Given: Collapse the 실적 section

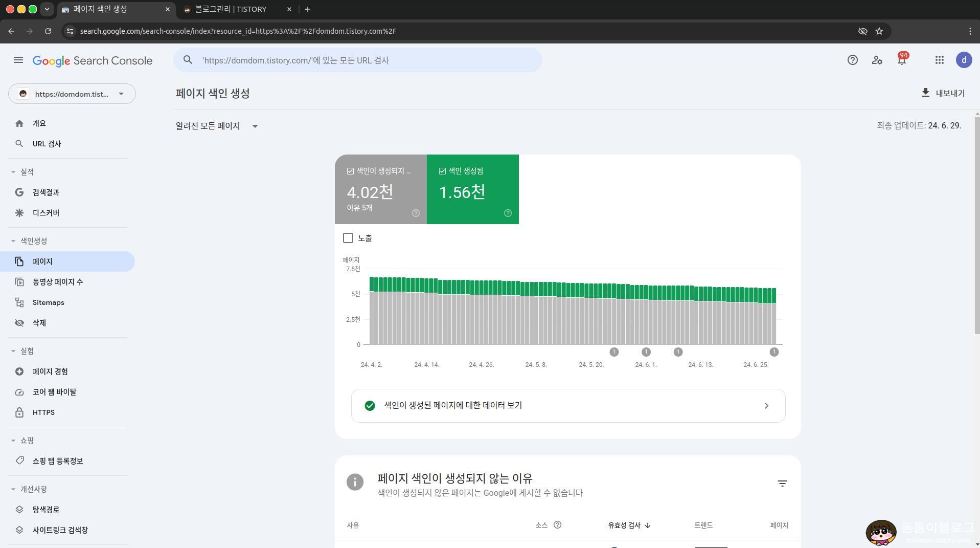Looking at the screenshot, I should (13, 172).
